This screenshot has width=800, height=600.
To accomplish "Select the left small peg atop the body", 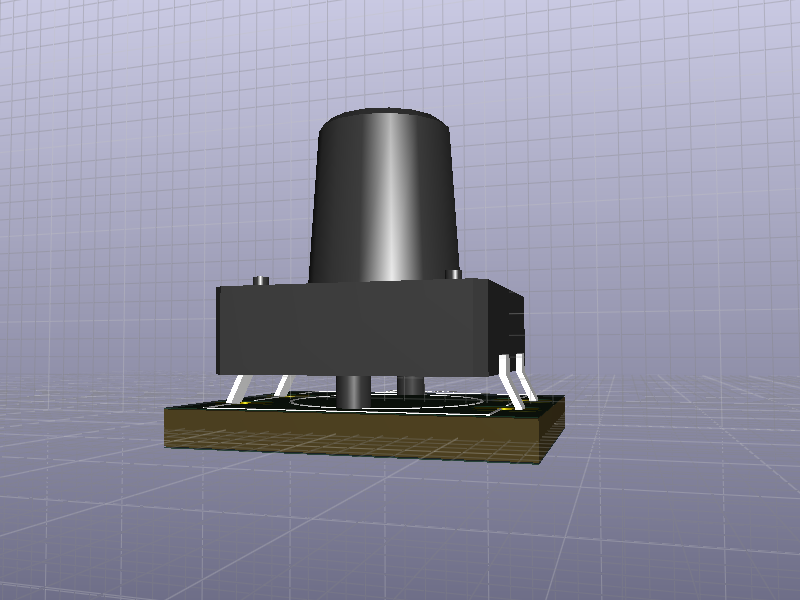I will (x=261, y=281).
